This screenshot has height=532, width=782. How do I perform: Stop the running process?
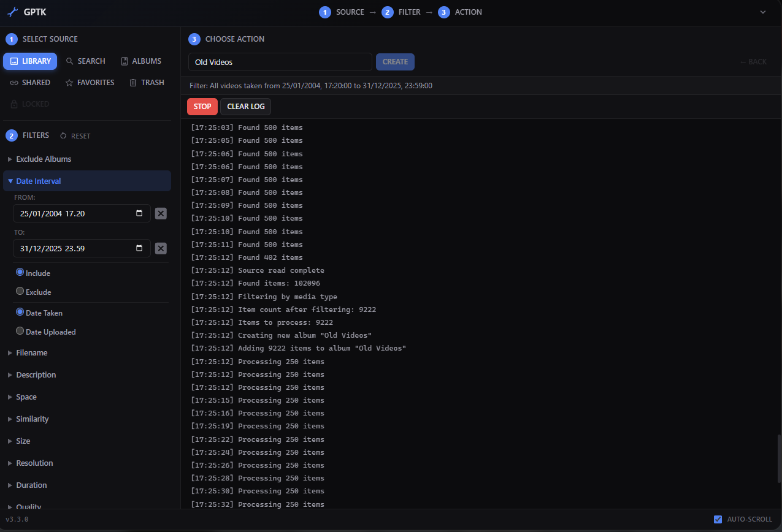(202, 107)
